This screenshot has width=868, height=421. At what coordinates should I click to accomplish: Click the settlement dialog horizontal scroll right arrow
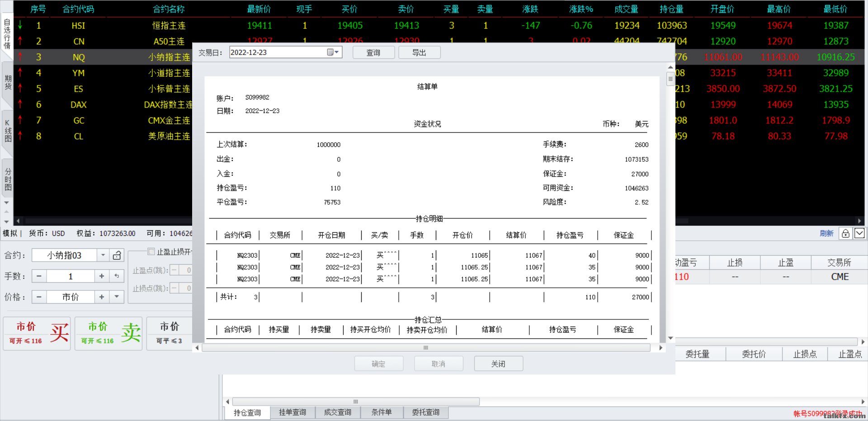point(661,347)
